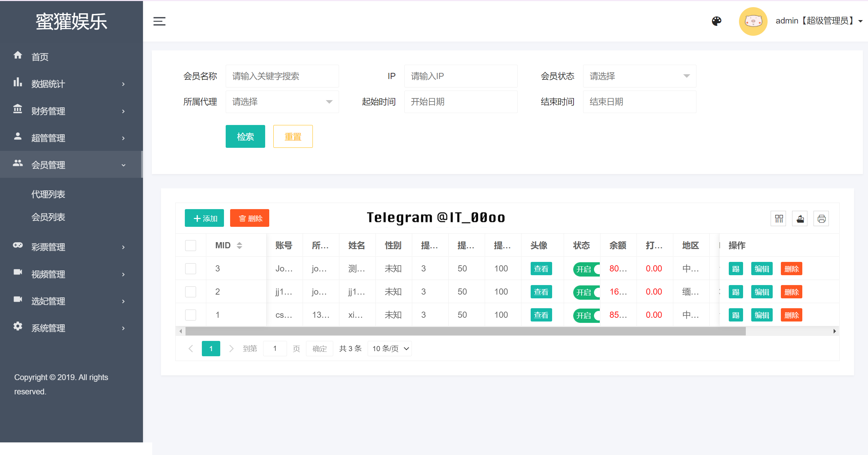Click 查看 avatar button in MID 1 row
Viewport: 868px width, 455px height.
pos(541,315)
